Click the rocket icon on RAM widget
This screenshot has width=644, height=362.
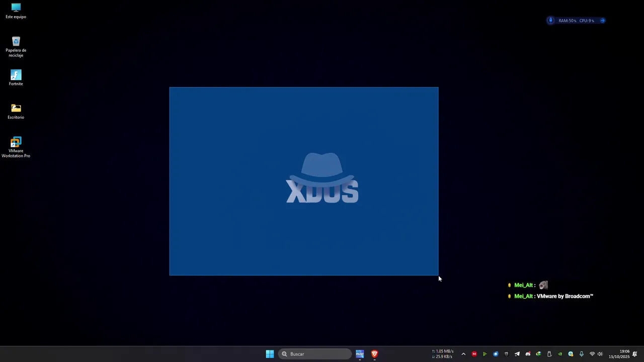pyautogui.click(x=550, y=21)
